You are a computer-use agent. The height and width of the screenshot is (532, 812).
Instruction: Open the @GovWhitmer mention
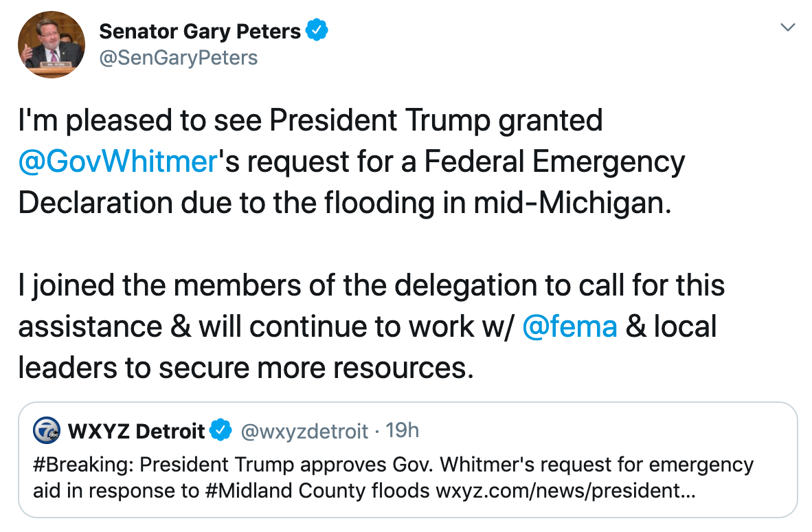118,162
